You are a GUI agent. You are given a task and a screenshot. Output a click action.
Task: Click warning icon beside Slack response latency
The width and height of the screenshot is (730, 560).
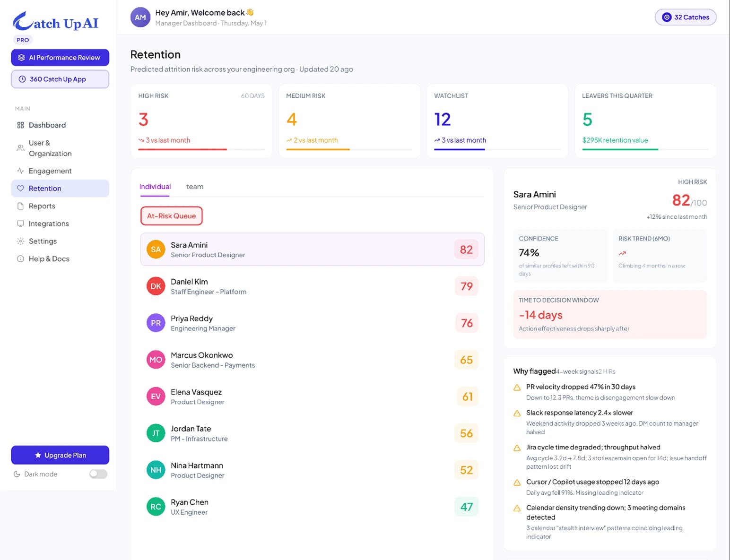click(x=517, y=414)
